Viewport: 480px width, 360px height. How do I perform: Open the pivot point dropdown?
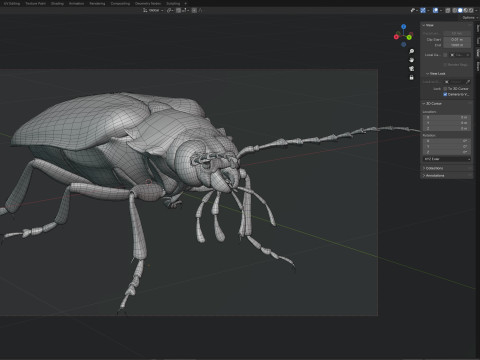(x=170, y=10)
